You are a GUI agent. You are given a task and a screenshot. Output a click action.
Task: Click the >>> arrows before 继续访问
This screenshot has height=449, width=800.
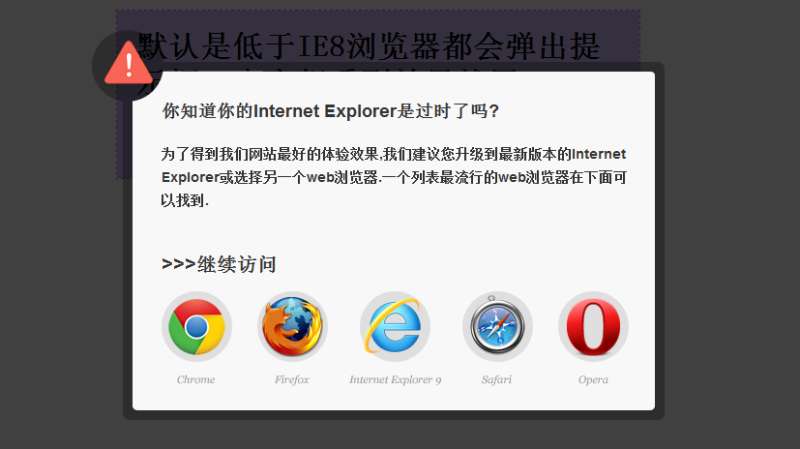pos(179,264)
